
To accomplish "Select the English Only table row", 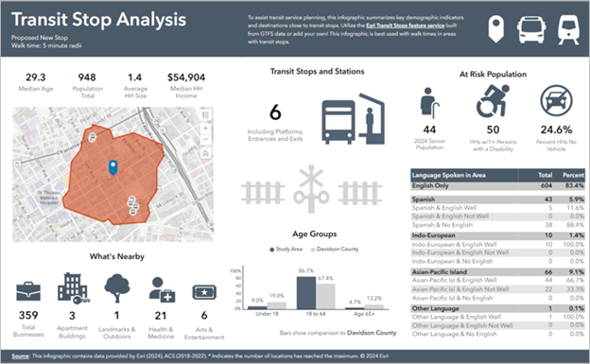I will [x=497, y=186].
